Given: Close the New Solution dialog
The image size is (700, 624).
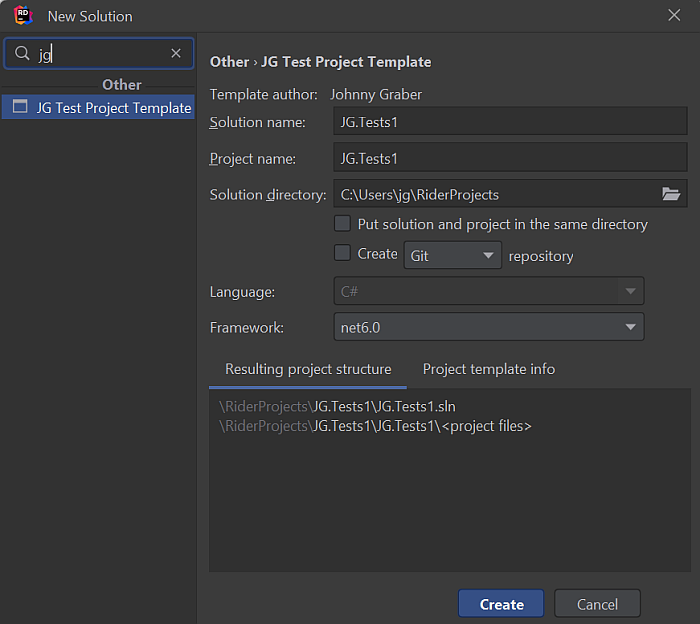Looking at the screenshot, I should [674, 15].
